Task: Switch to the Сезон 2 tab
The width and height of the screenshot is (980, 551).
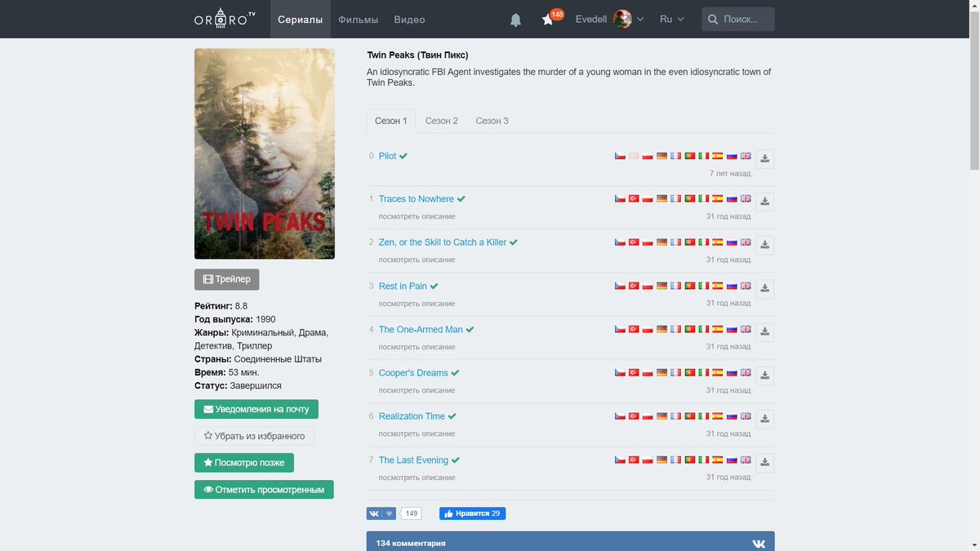Action: pyautogui.click(x=442, y=121)
